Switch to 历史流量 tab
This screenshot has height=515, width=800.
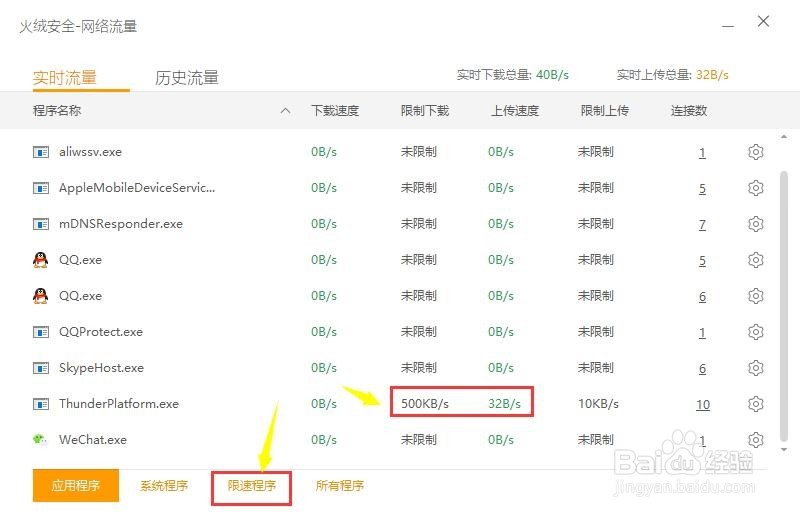pos(187,78)
